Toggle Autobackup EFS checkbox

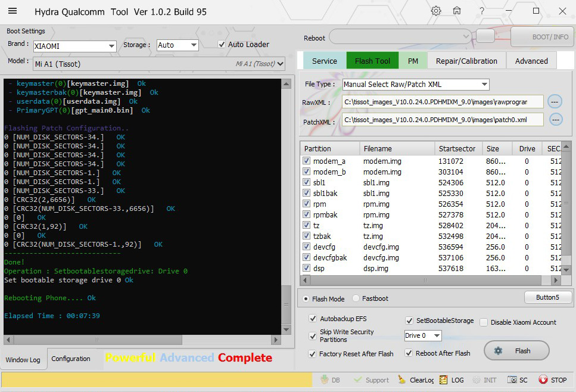[x=313, y=319]
